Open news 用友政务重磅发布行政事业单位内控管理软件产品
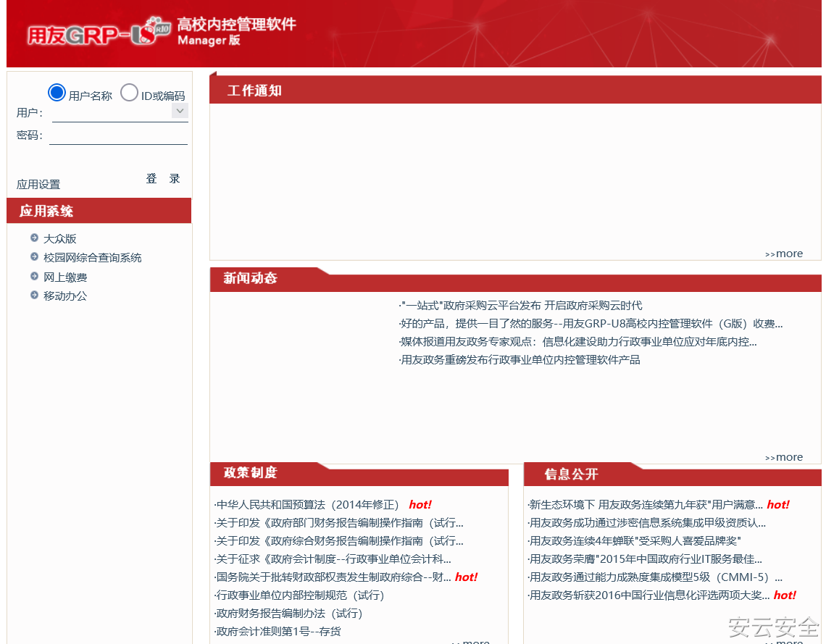Image resolution: width=826 pixels, height=644 pixels. [520, 359]
